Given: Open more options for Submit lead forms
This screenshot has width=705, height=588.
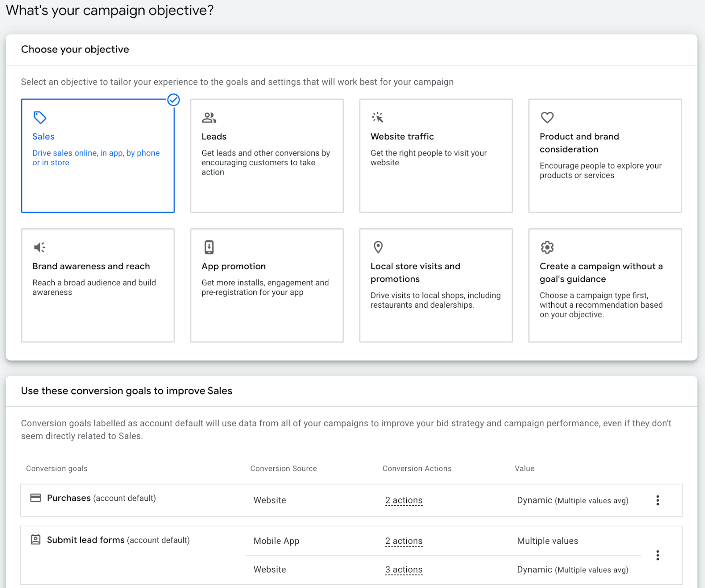Looking at the screenshot, I should click(x=657, y=555).
